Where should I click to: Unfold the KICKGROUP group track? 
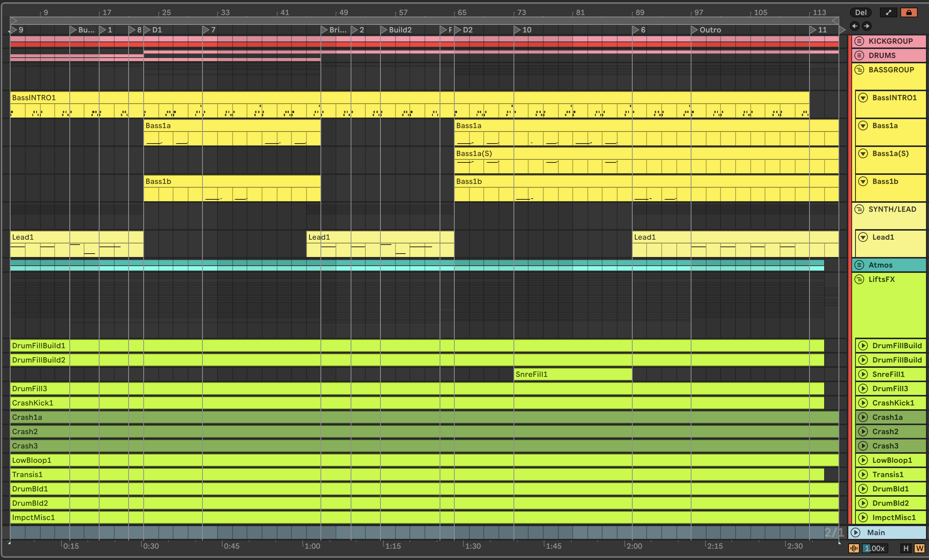pyautogui.click(x=859, y=41)
